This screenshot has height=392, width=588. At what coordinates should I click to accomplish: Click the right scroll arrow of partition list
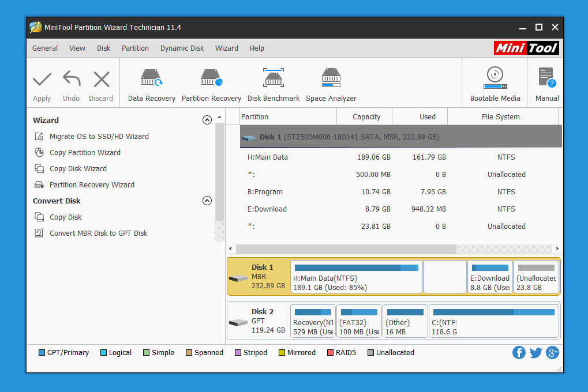click(557, 249)
